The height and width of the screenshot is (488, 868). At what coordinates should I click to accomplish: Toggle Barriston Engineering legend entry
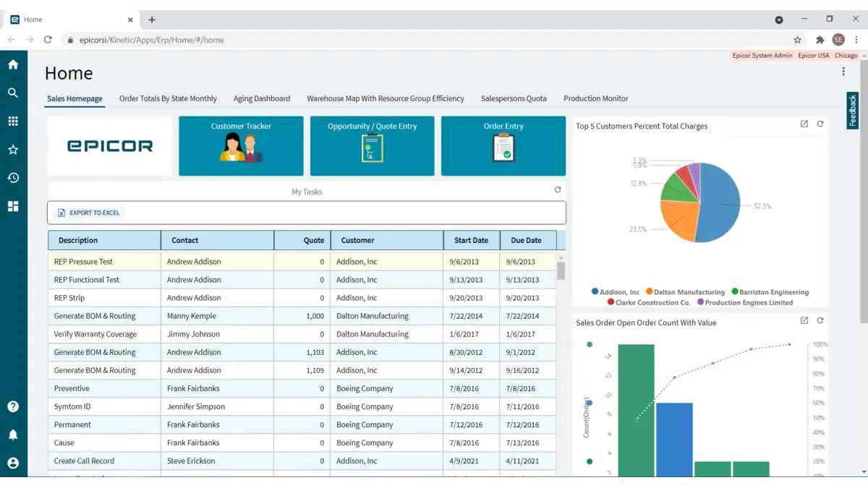coord(770,292)
